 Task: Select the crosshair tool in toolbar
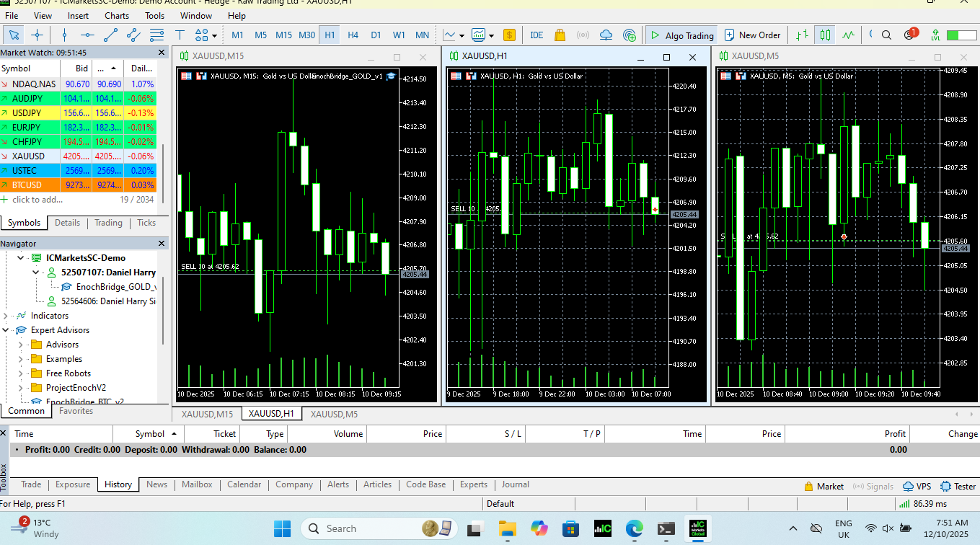(37, 35)
